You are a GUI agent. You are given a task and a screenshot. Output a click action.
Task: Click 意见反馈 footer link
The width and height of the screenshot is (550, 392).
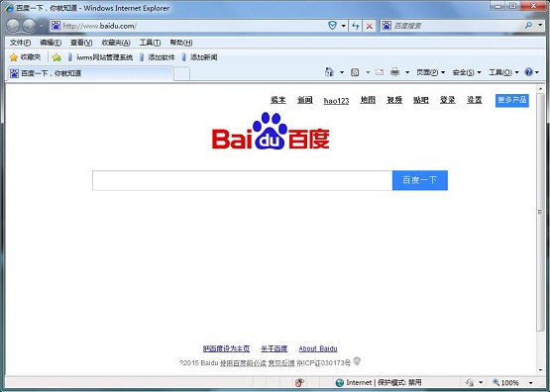(281, 363)
